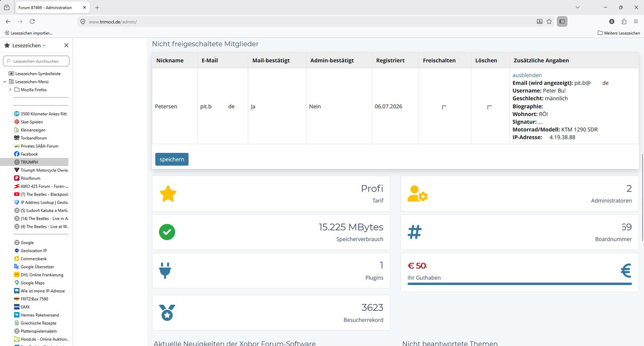Viewport: 644px width, 346px height.
Task: Click the ausblenden link
Action: tap(527, 75)
